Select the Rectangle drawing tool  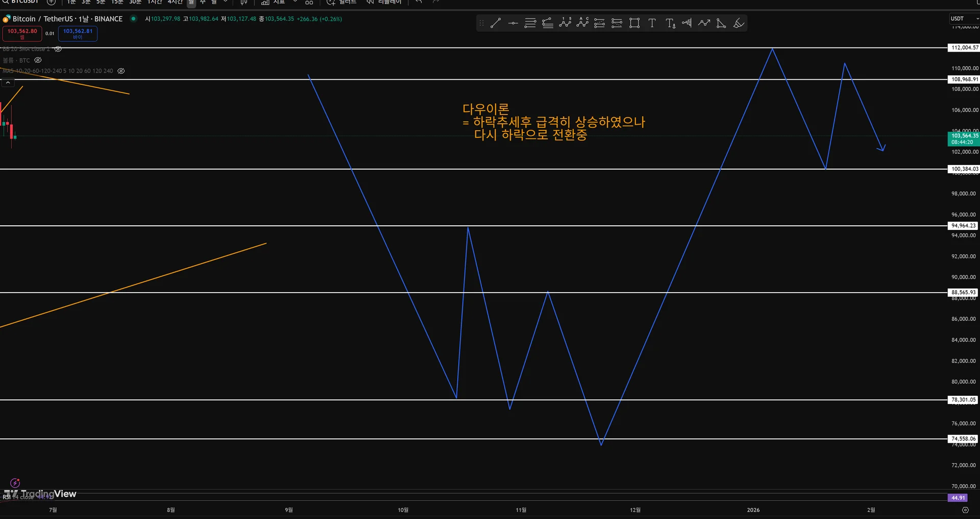click(x=634, y=23)
